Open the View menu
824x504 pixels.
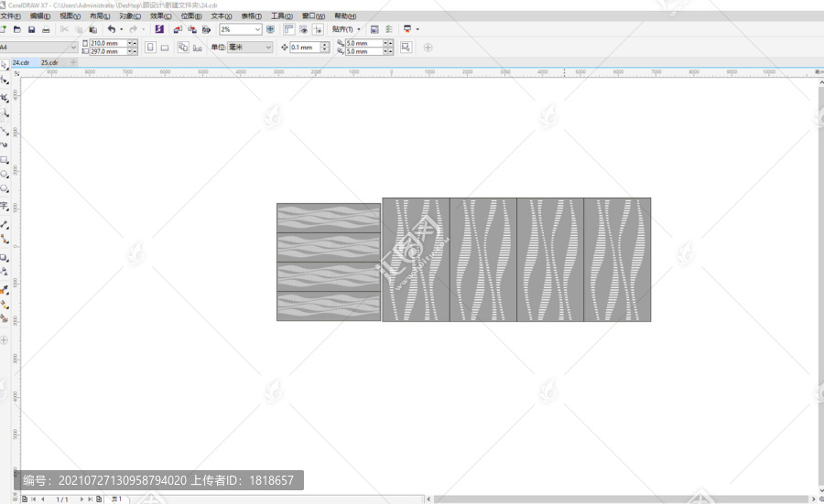(x=70, y=16)
